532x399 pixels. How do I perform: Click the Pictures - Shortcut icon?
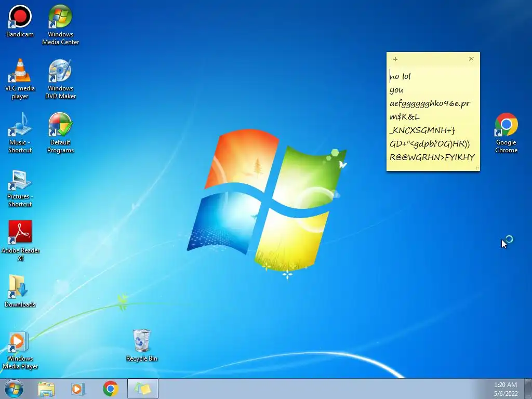(20, 188)
